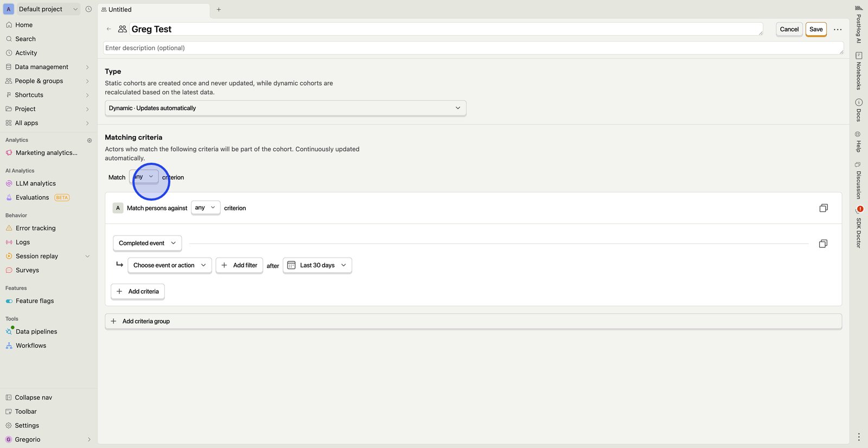Open Choose event or action selector
Screen dimensions: 868x448
[169, 265]
